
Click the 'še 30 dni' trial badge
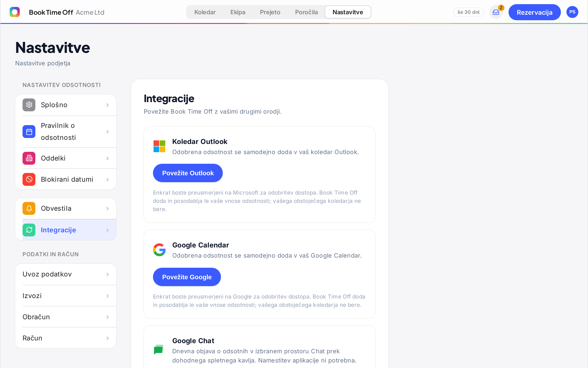point(468,12)
